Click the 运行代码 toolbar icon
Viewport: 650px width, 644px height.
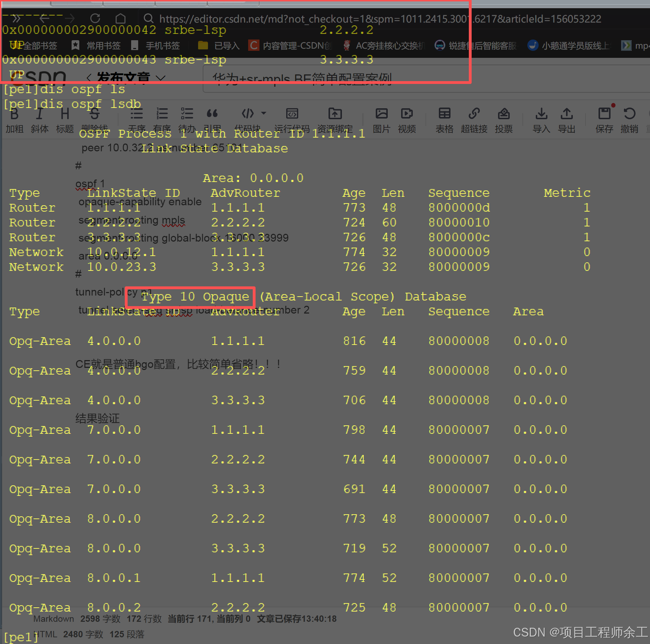pyautogui.click(x=292, y=120)
